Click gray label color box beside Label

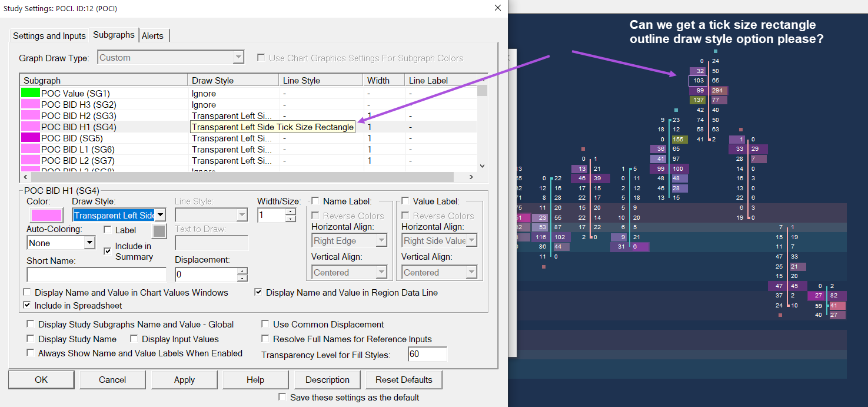point(159,230)
